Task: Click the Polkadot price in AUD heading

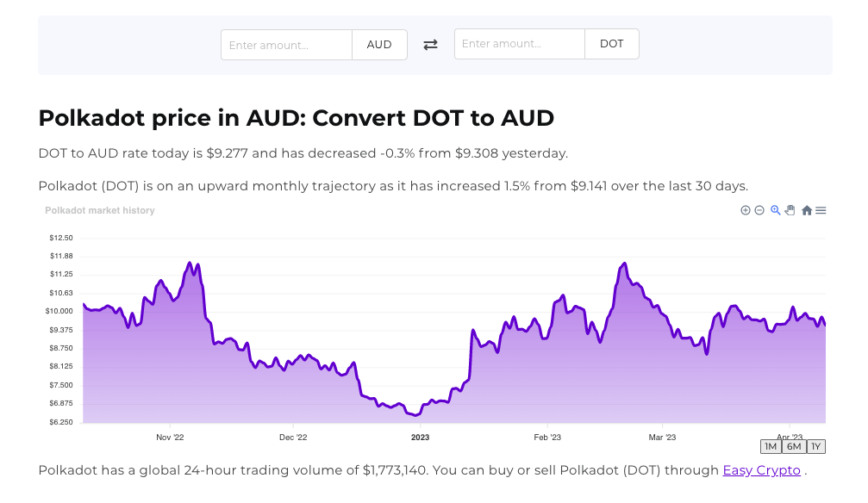Action: pyautogui.click(x=297, y=118)
